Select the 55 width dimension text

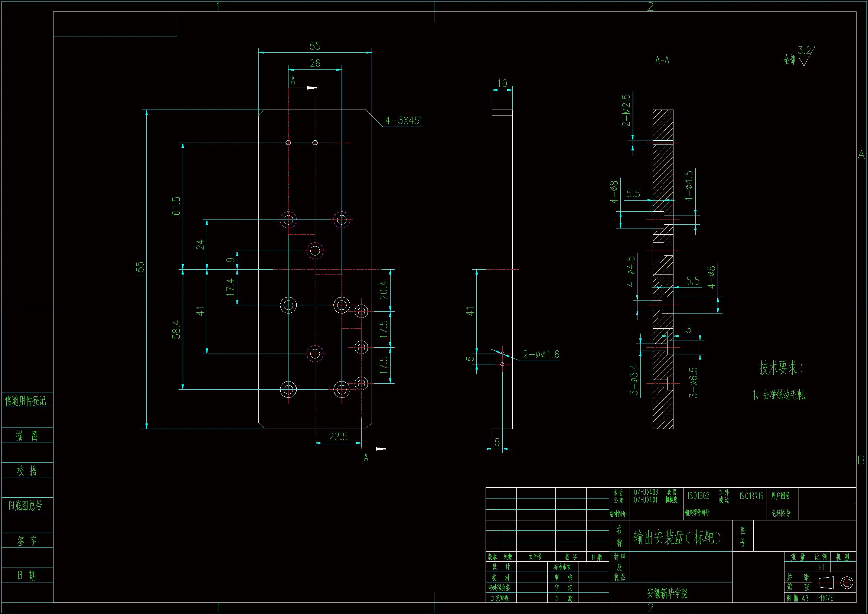pos(314,46)
